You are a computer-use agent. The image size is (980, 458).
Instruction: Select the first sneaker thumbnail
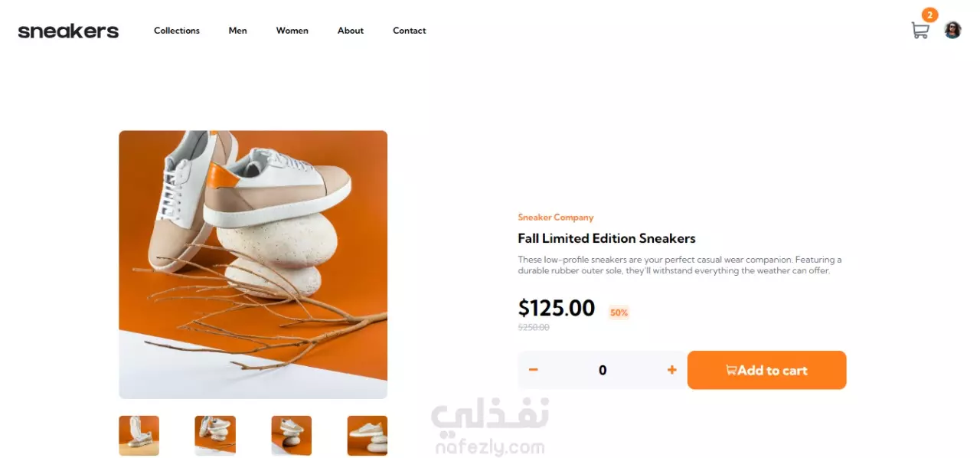coord(139,436)
